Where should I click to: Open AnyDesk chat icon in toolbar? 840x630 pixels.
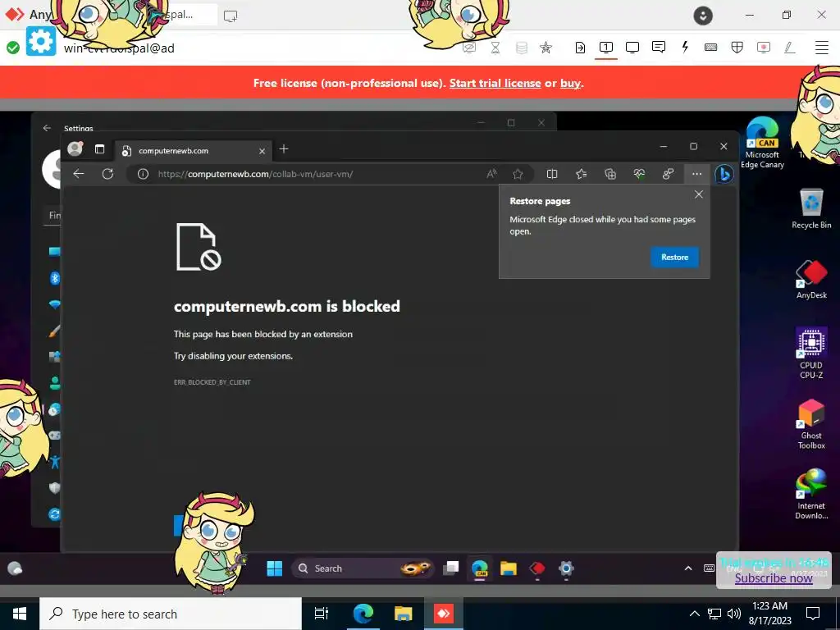(659, 47)
